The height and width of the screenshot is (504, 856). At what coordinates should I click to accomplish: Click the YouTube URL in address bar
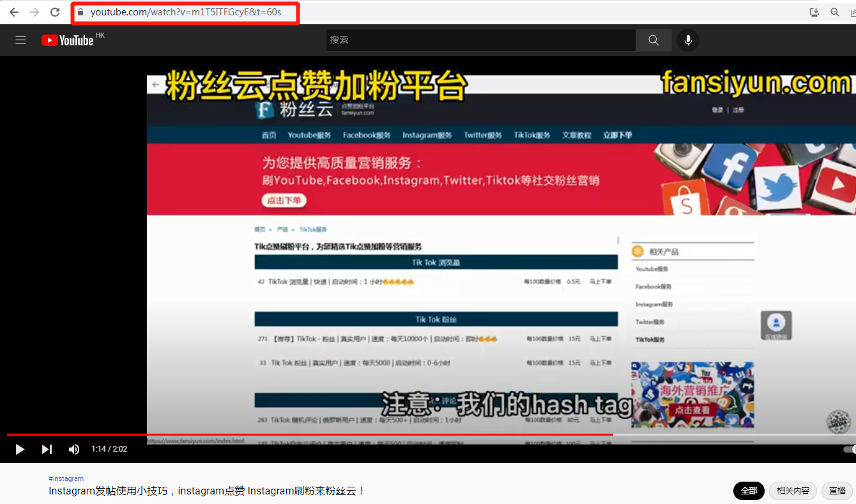tap(186, 12)
